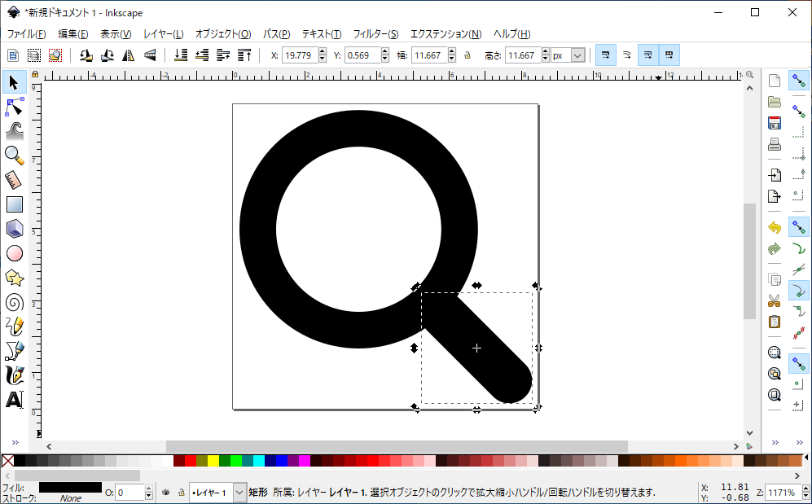Raise selection to top icon

(x=244, y=55)
